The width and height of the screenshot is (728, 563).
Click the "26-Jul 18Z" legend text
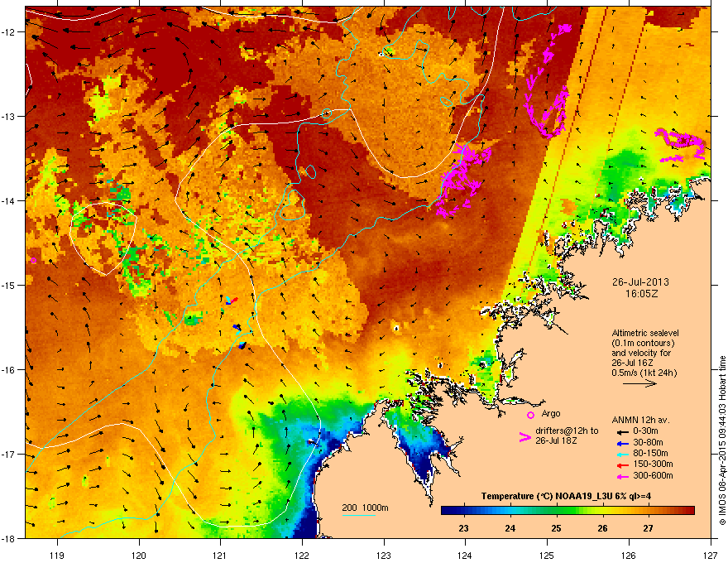coord(556,440)
